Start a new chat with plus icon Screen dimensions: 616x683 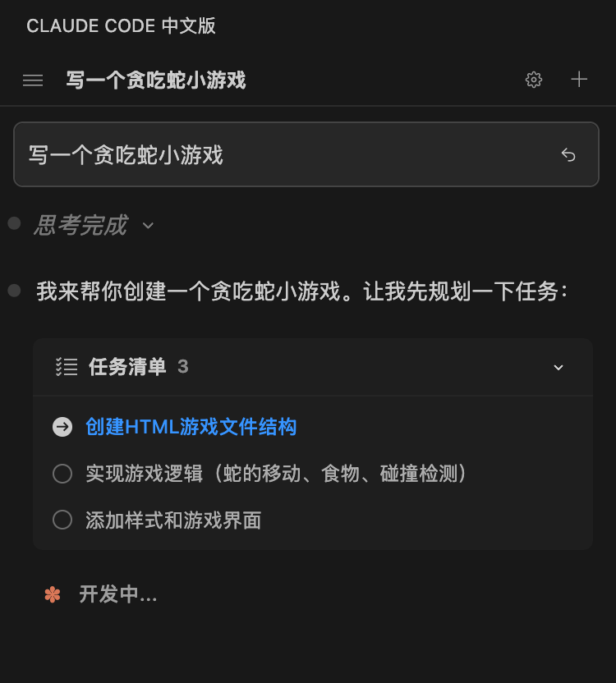(x=579, y=80)
